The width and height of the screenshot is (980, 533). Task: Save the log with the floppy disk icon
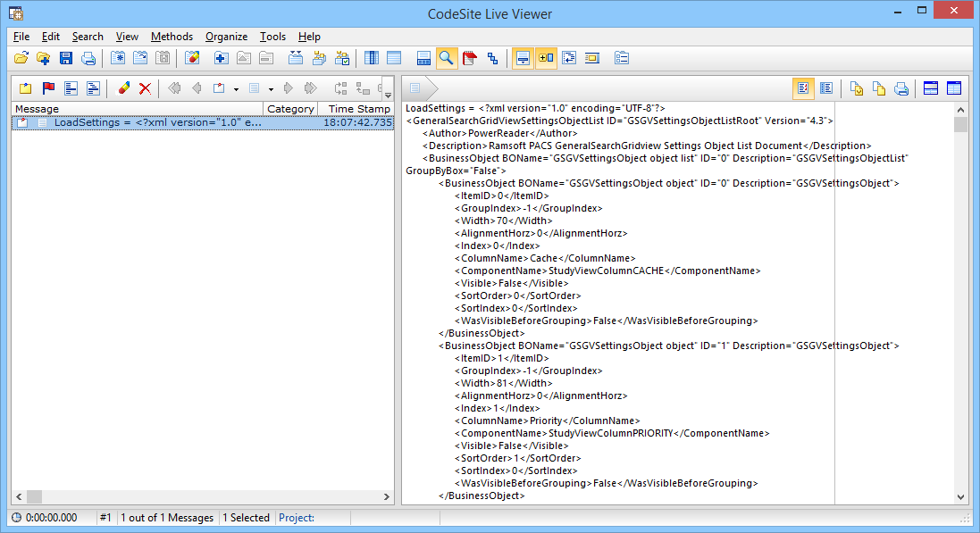point(65,58)
